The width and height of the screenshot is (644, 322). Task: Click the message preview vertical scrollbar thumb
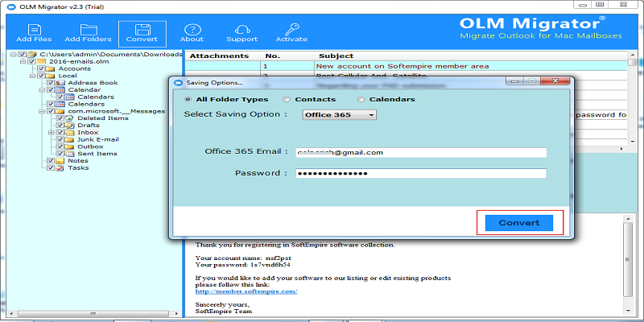click(628, 259)
